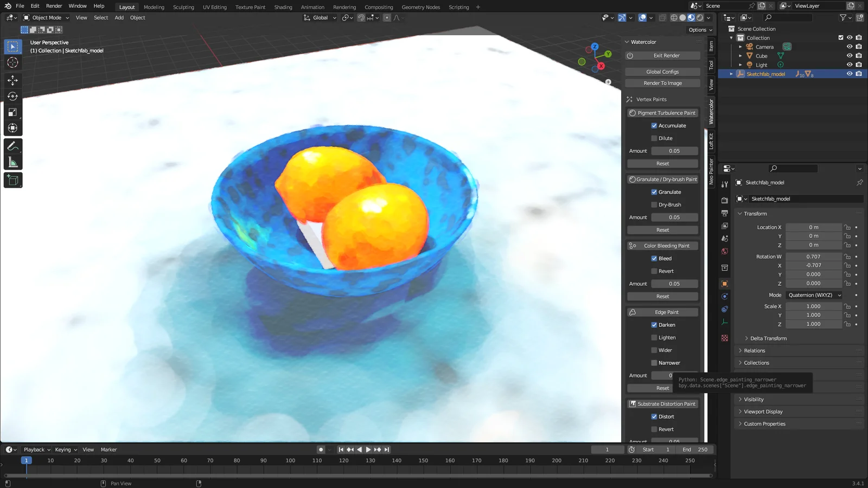Click the Render To Image button
868x488 pixels.
pos(662,83)
